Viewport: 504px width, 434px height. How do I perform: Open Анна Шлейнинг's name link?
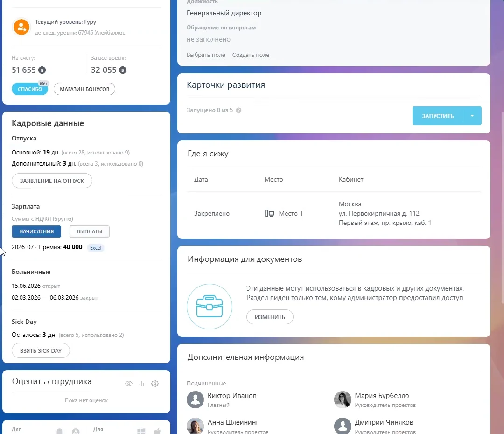(x=233, y=422)
